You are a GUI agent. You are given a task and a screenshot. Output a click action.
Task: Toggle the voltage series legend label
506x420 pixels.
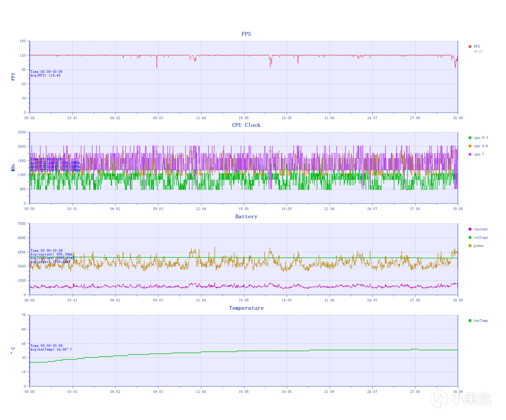tap(481, 237)
